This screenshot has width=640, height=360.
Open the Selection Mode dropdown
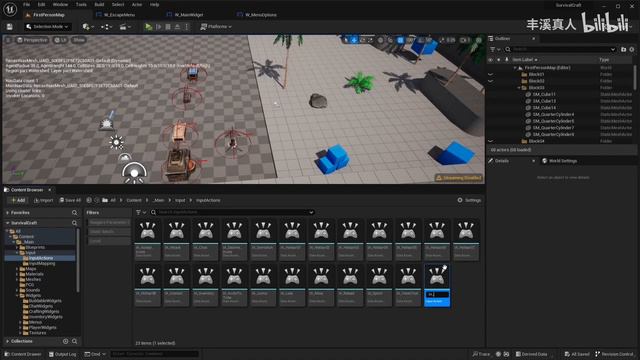47,27
